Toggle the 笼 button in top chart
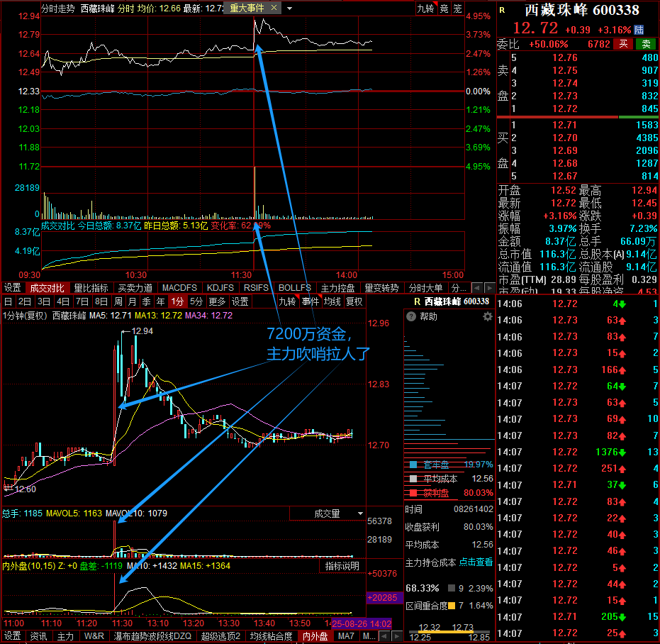The height and width of the screenshot is (644, 660). tap(457, 9)
